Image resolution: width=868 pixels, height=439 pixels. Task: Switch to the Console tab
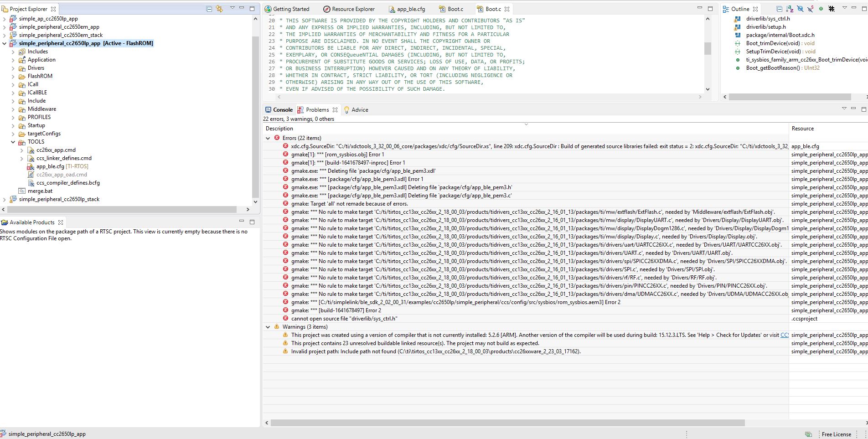point(279,110)
